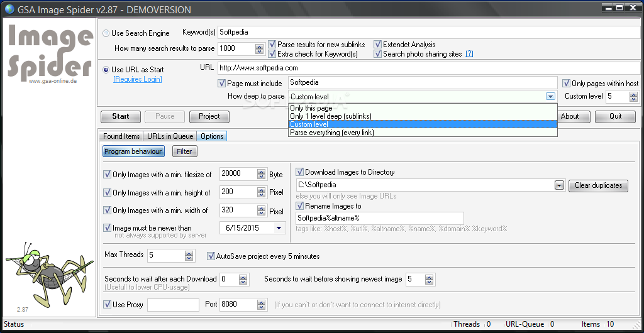The width and height of the screenshot is (644, 333).
Task: Switch to Found Items tab
Action: (x=121, y=136)
